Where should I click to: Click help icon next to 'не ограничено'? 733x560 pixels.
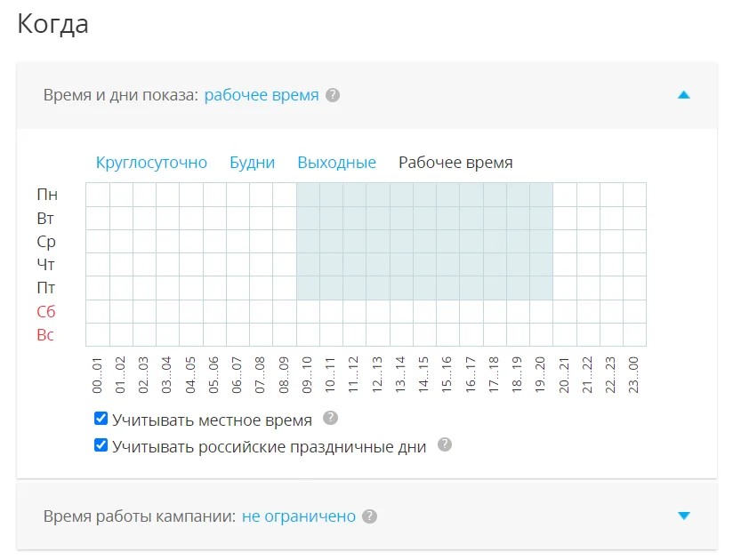[370, 516]
